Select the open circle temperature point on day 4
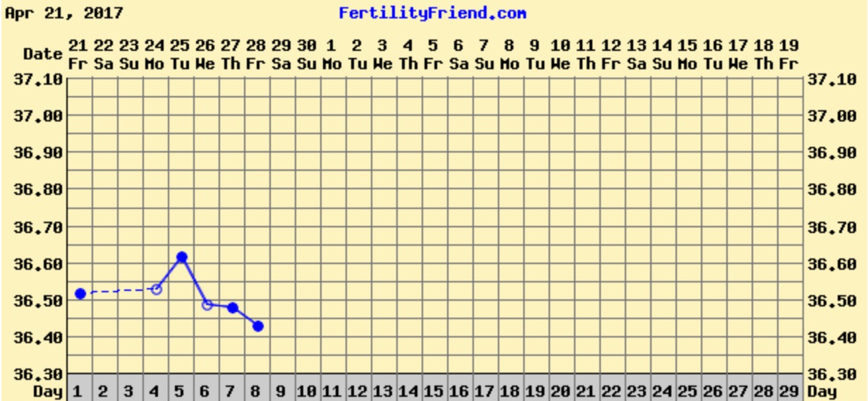Image resolution: width=868 pixels, height=401 pixels. tap(157, 289)
